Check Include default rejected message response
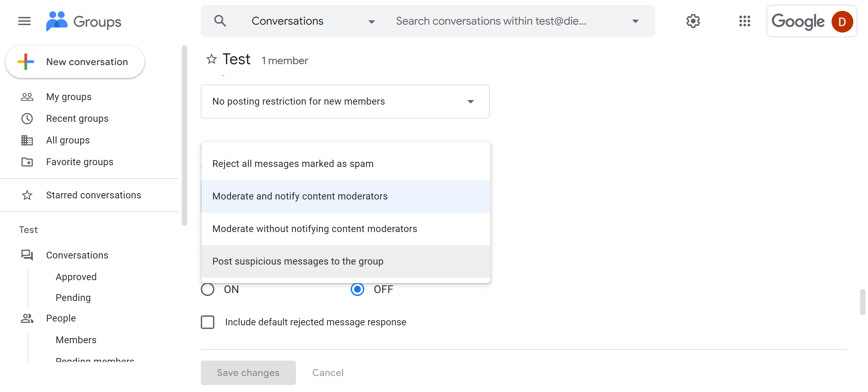 coord(208,322)
